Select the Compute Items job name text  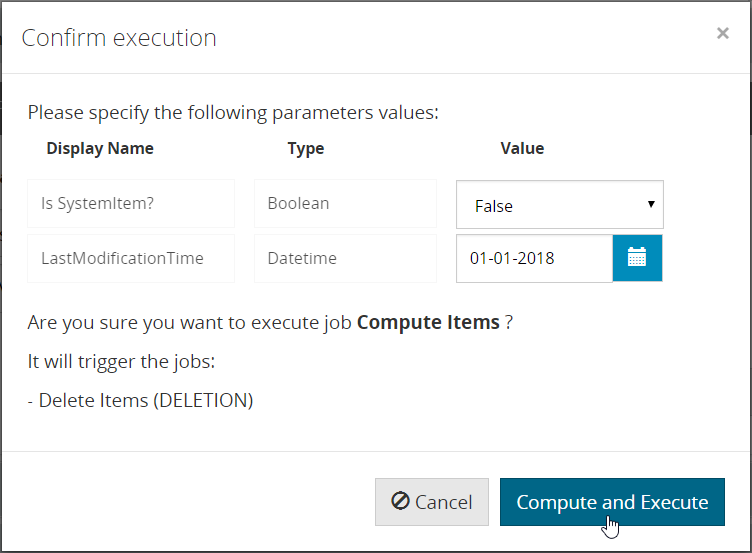(x=428, y=322)
